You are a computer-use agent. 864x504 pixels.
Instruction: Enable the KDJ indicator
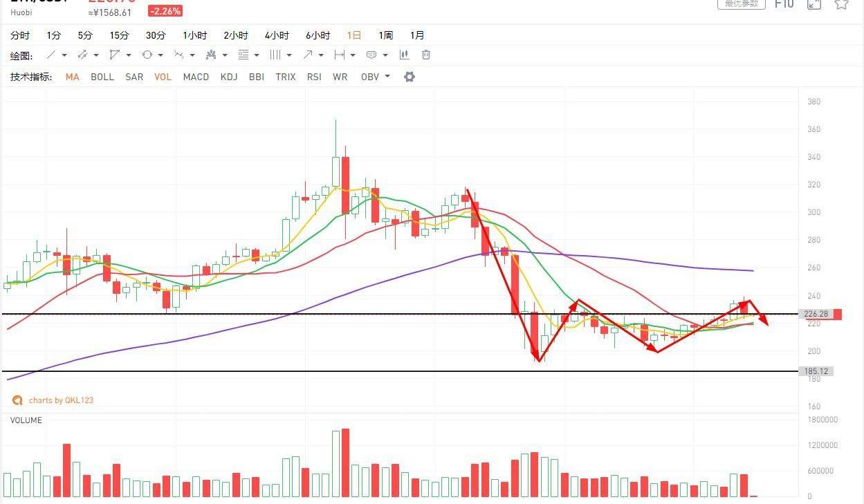(x=229, y=77)
